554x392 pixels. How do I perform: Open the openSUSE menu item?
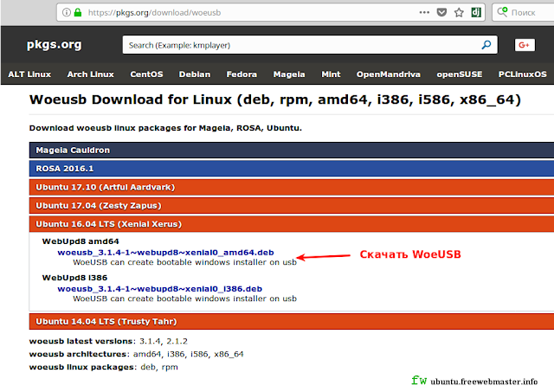(x=460, y=74)
